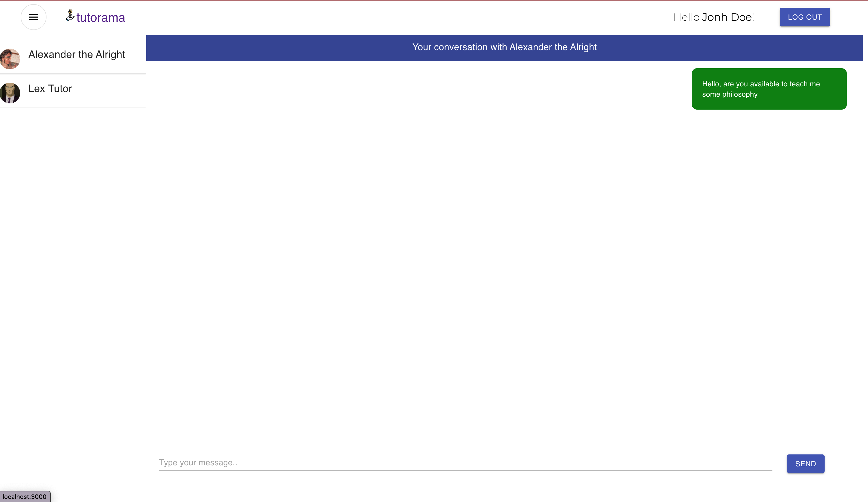Click Alexander the Alright's avatar

pos(10,59)
